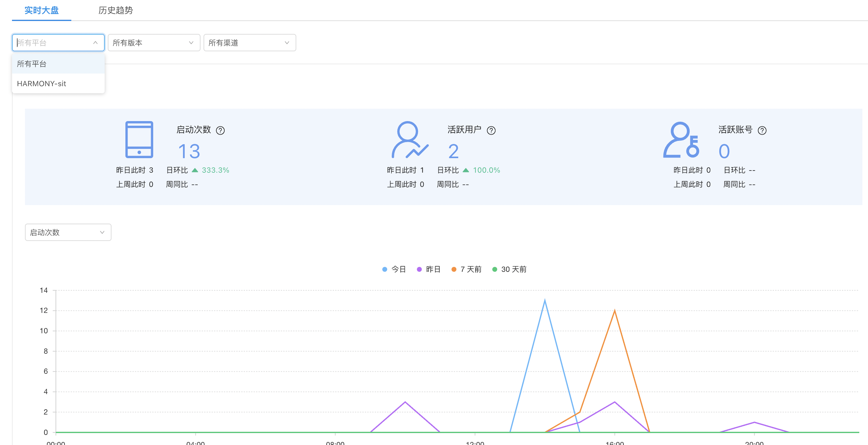Screen dimensions: 868x445
Task: Toggle the 7 天前 legend series
Action: pos(467,269)
